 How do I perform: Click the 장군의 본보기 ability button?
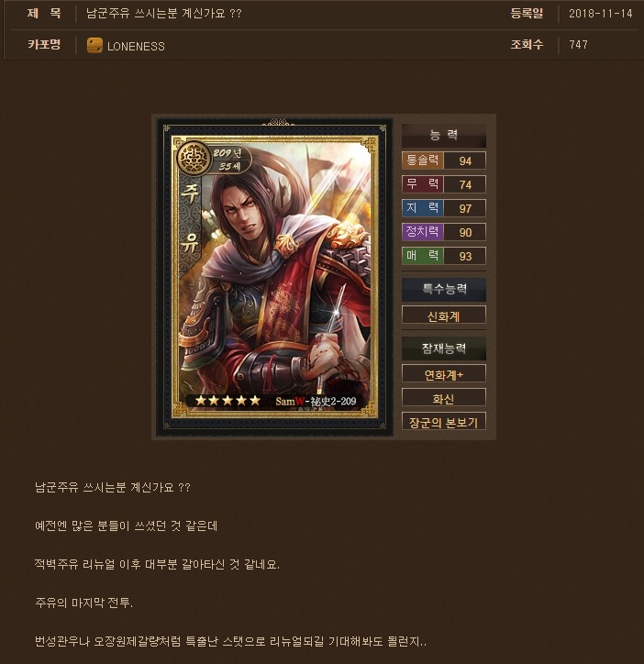coord(444,422)
